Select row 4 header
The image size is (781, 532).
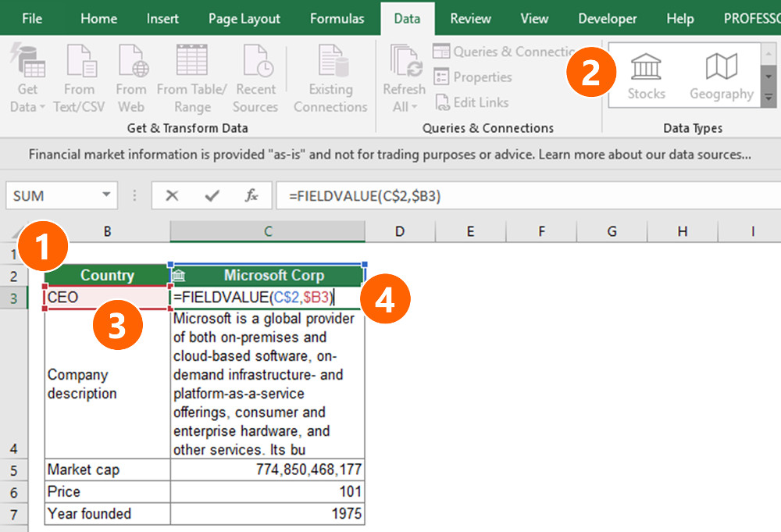tap(14, 384)
